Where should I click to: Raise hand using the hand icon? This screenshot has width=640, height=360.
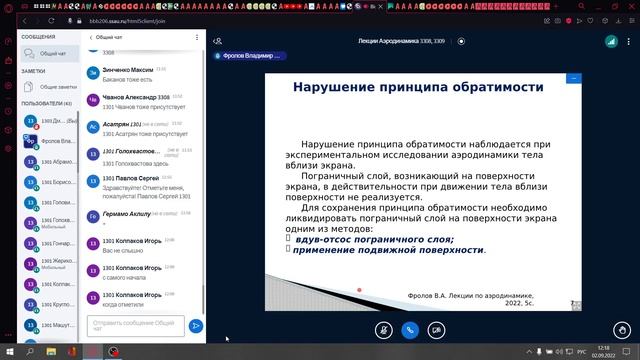coord(622,330)
